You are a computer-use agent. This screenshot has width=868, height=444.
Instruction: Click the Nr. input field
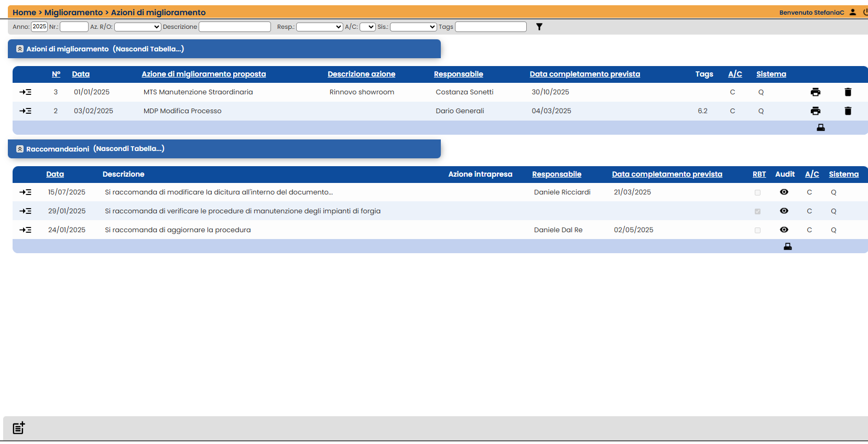74,27
